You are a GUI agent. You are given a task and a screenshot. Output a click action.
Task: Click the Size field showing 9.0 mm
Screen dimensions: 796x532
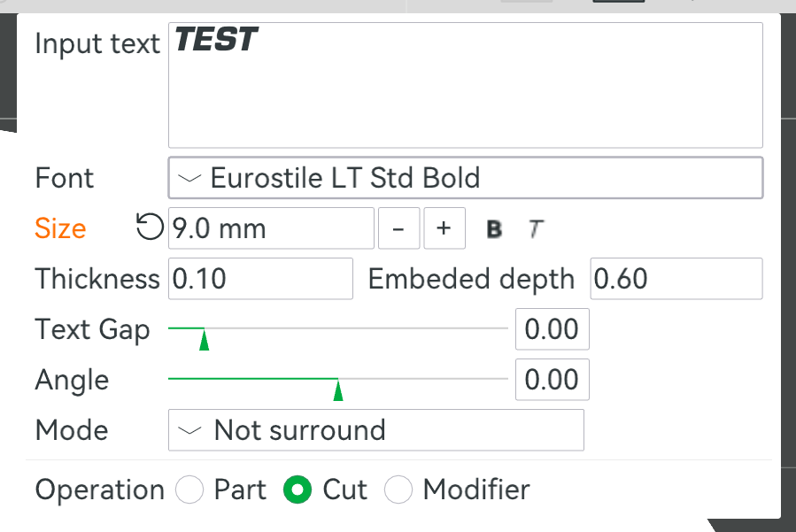271,228
